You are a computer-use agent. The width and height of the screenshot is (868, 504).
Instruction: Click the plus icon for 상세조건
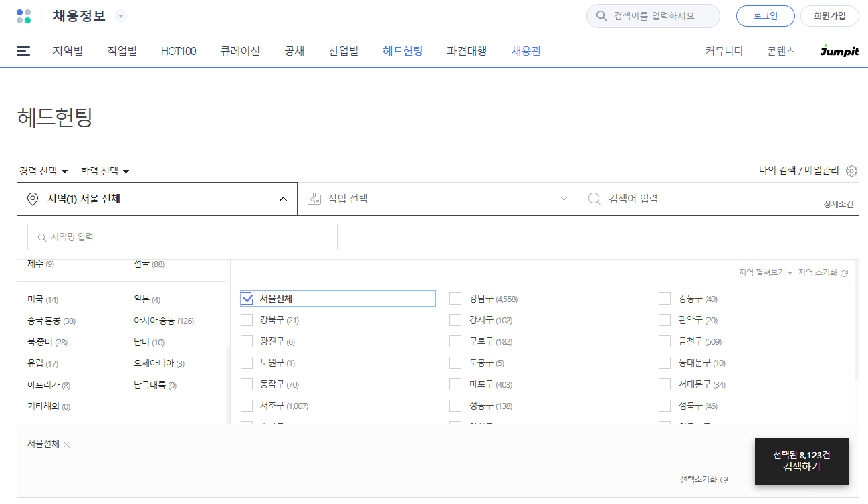[839, 193]
